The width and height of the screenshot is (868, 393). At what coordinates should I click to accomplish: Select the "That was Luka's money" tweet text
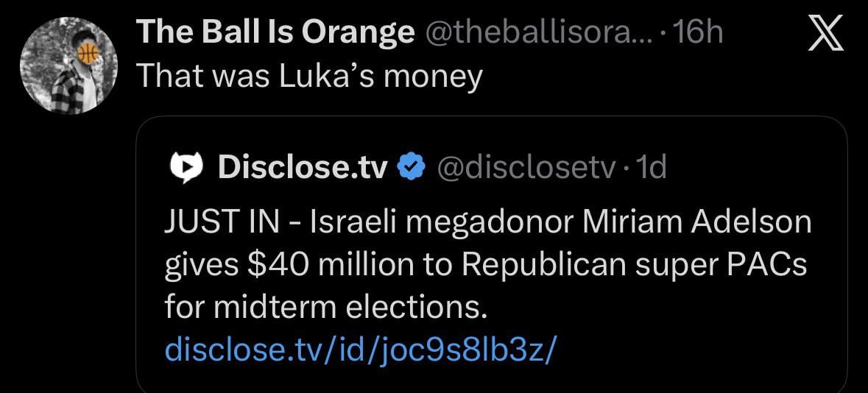(309, 76)
